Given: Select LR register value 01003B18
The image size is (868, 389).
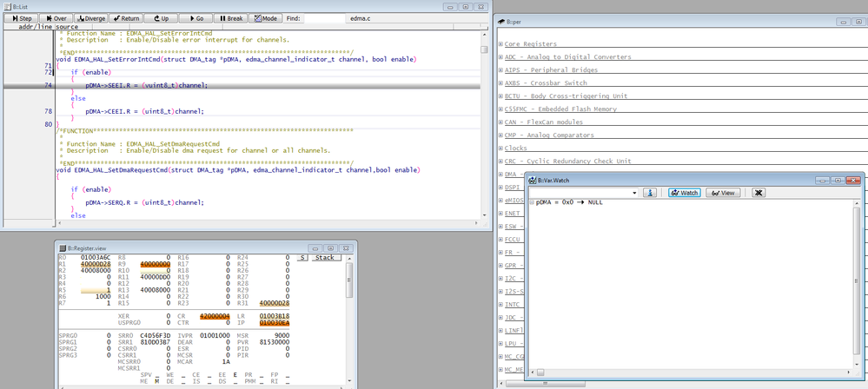Looking at the screenshot, I should 275,316.
